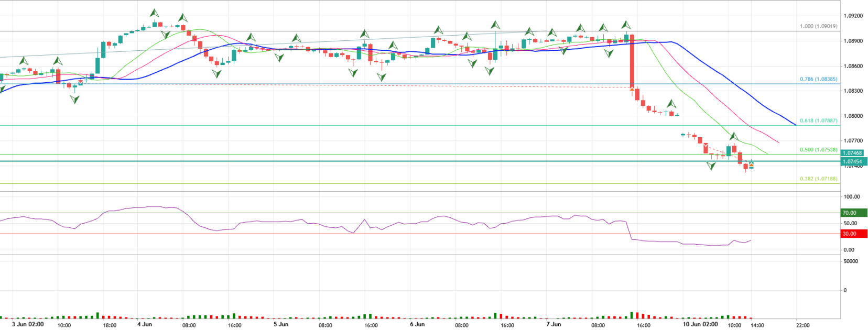Click the 14:00 label after 10 Jun

(757, 325)
